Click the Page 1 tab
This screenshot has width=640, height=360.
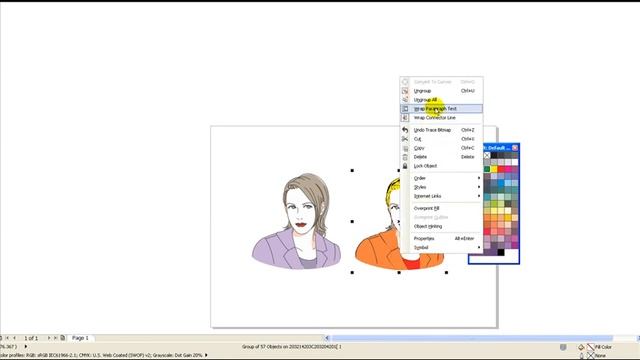(80, 338)
